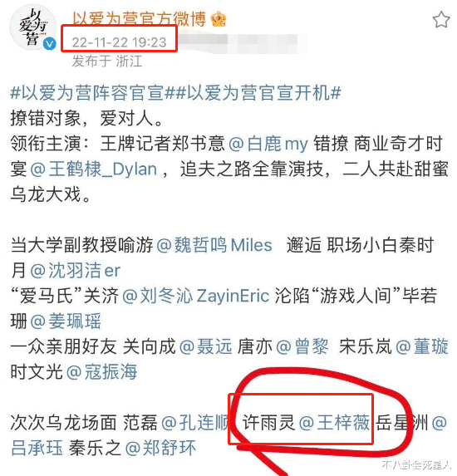Open the @魏哲鸣Miles mention
Image resolution: width=457 pixels, height=476 pixels.
pos(214,245)
